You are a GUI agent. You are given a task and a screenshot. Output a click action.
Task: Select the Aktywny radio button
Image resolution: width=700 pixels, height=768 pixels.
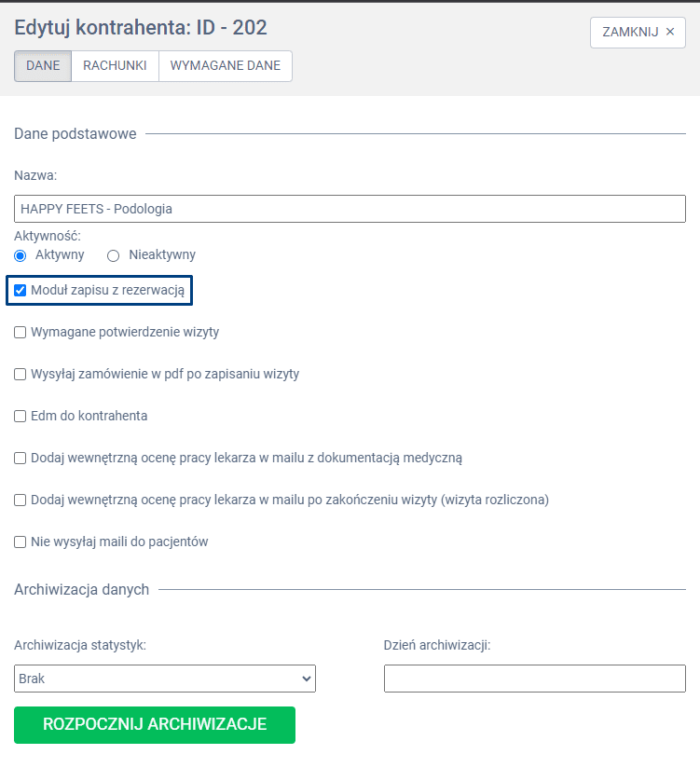pyautogui.click(x=21, y=255)
